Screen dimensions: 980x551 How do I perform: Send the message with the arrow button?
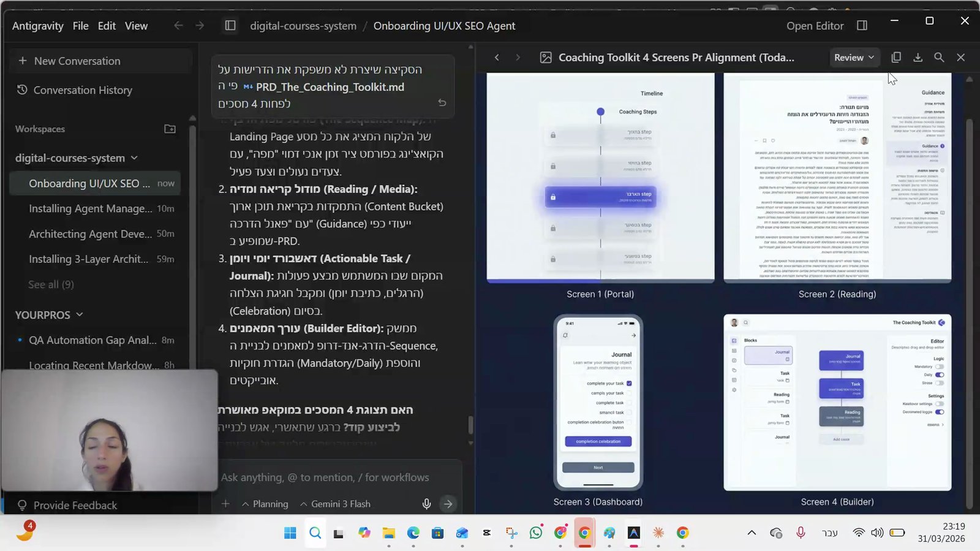coord(448,504)
